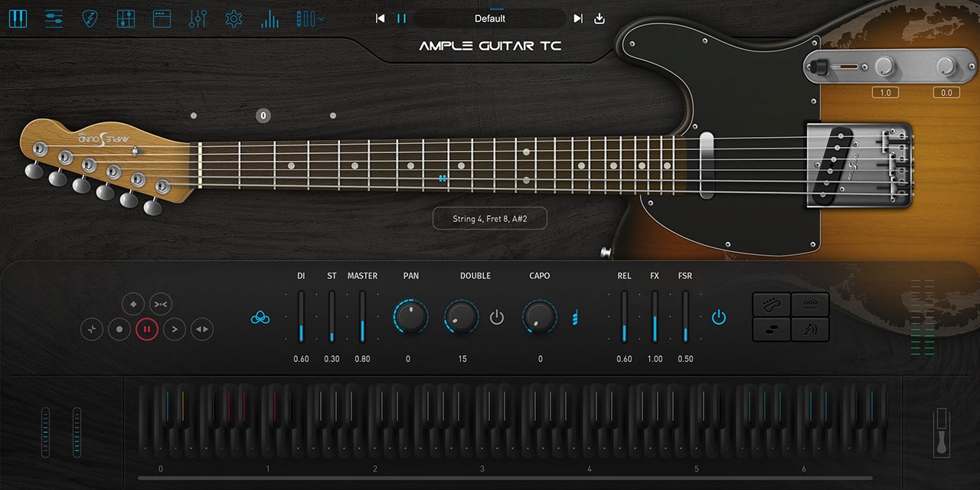Screen dimensions: 980x490
Task: Click the round record dot button
Action: coord(119,329)
